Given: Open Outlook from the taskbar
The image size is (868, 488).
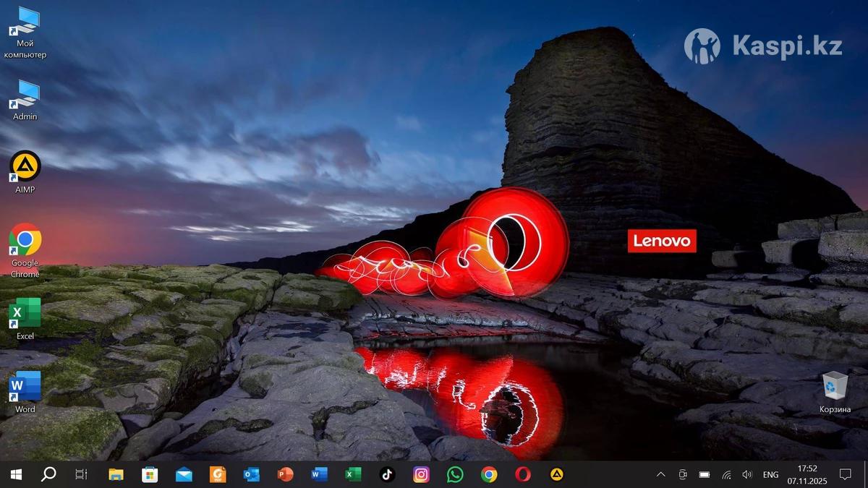Looking at the screenshot, I should coord(252,474).
